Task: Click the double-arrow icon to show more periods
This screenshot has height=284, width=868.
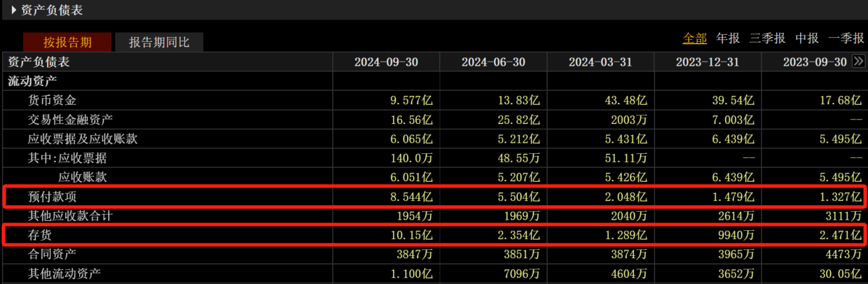Action: tap(859, 62)
